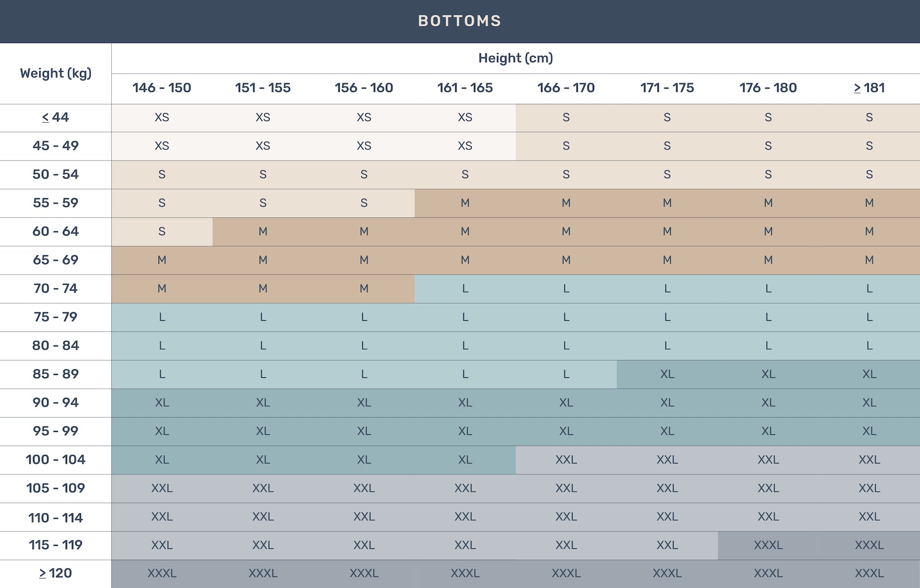This screenshot has width=920, height=588.
Task: Select XXXL cell for 115-119 kg, 176-180 cm
Action: point(768,545)
